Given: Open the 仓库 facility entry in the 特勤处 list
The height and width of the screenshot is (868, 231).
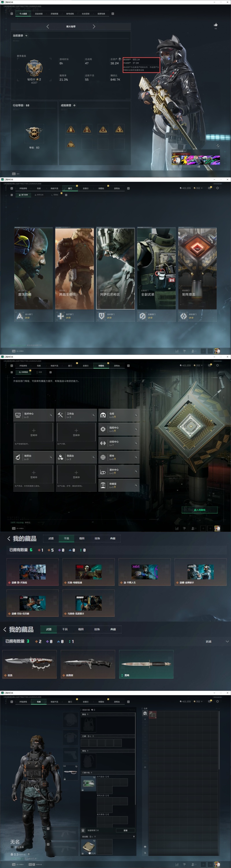Looking at the screenshot, I should (x=119, y=415).
